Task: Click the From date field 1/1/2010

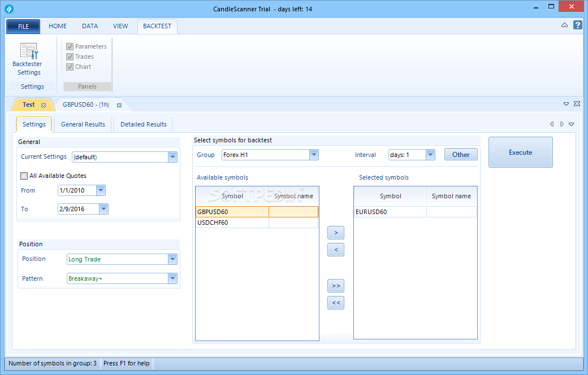Action: (x=77, y=190)
